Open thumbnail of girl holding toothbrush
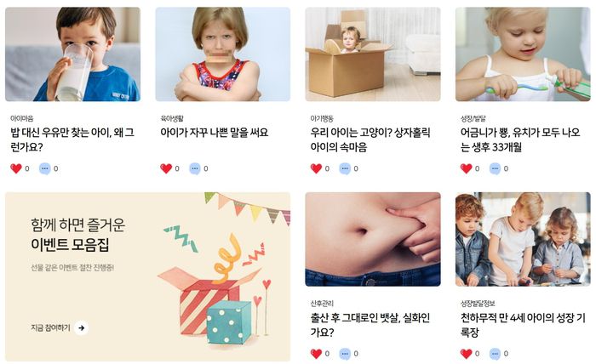This screenshot has height=364, width=596. tap(523, 54)
